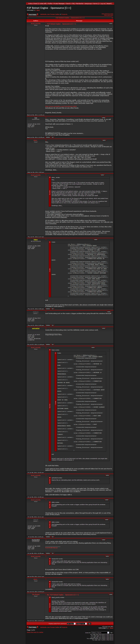Image resolution: width=140 pixels, height=644 pixels.
Task: Open the All Posts dropdown
Action: point(71,624)
